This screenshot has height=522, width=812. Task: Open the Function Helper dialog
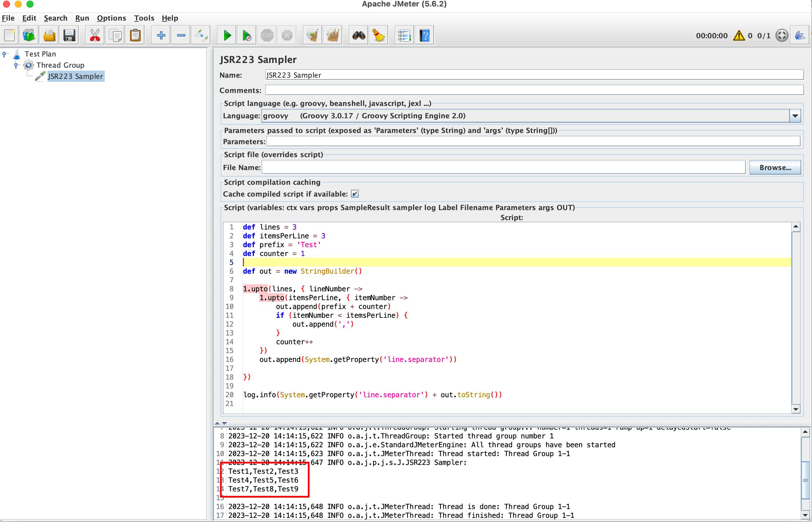[403, 35]
